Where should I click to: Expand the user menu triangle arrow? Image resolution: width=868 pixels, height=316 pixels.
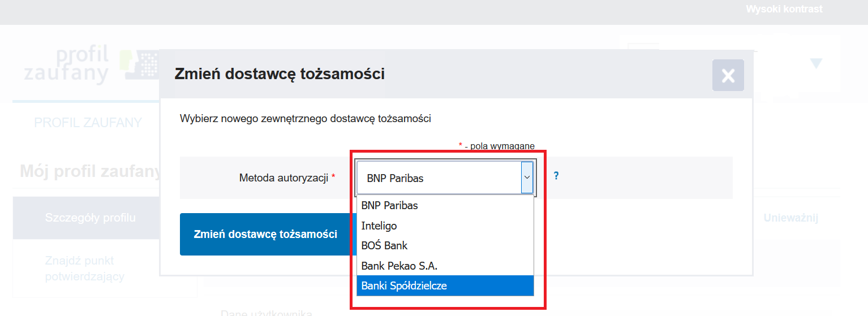click(815, 63)
